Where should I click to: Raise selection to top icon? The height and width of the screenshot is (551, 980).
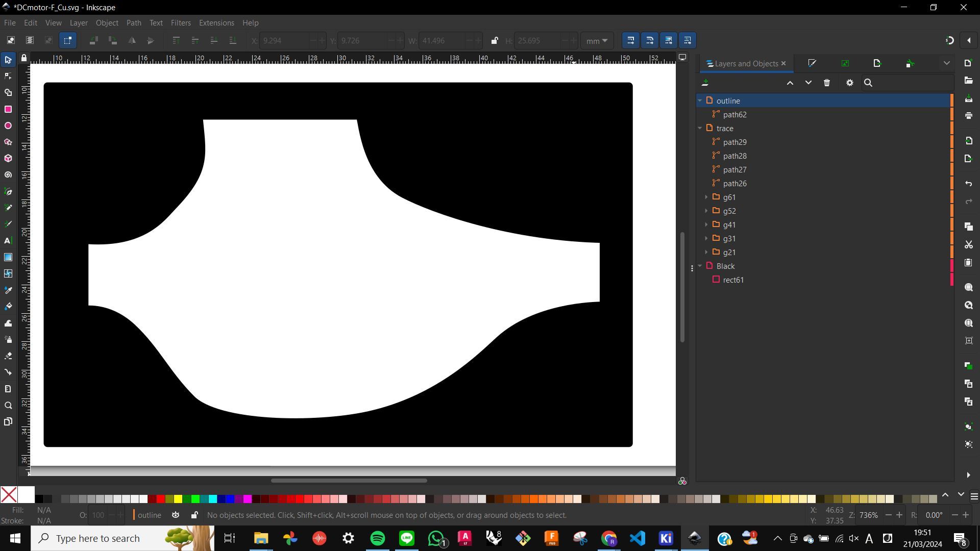click(x=176, y=40)
